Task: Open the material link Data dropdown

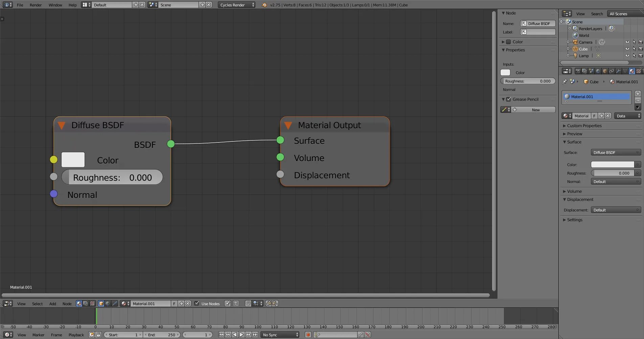Action: tap(628, 116)
